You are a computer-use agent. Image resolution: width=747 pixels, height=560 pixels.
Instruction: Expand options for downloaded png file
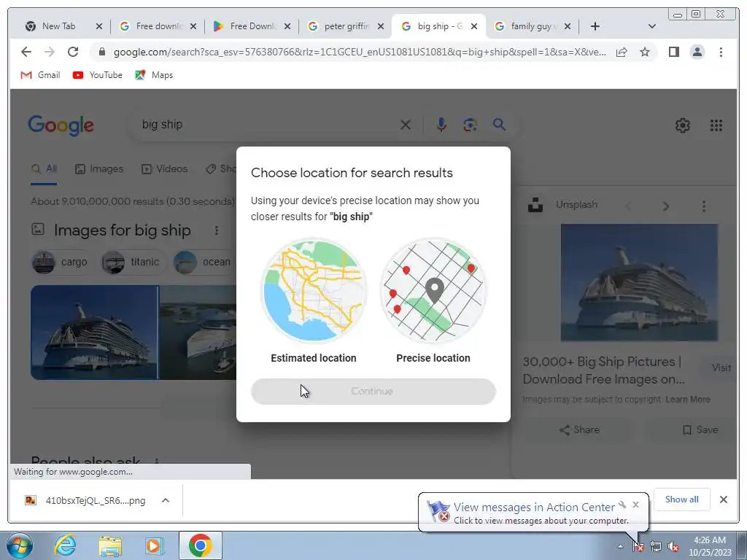166,500
